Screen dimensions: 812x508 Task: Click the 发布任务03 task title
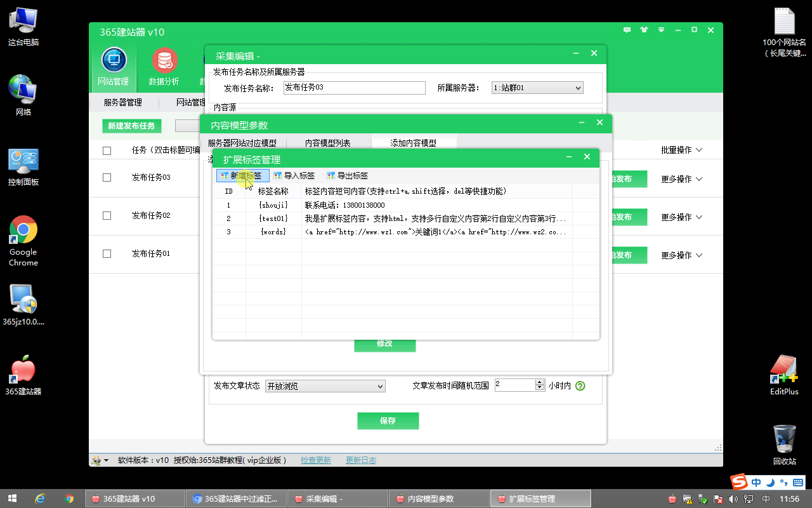[x=151, y=178]
